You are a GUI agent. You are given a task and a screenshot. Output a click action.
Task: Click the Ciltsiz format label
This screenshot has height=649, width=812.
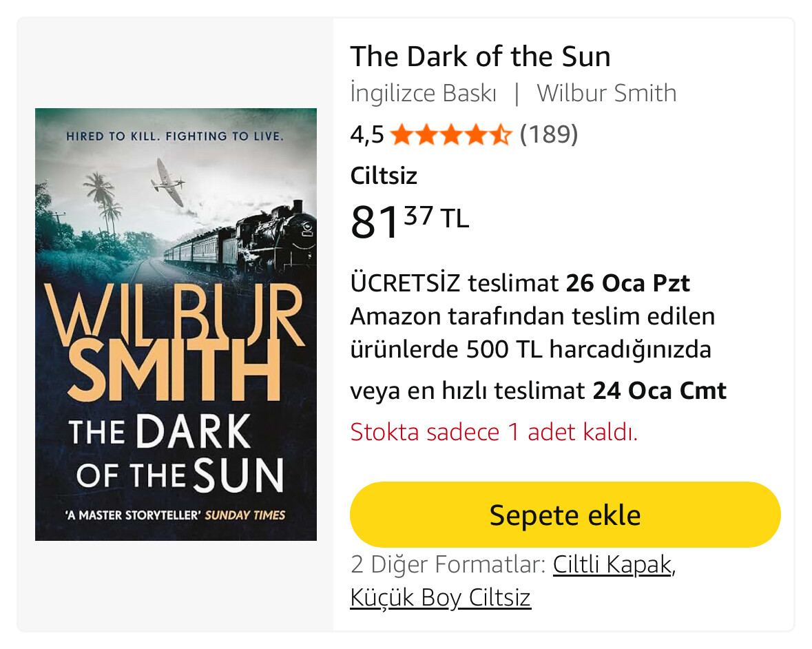(383, 176)
